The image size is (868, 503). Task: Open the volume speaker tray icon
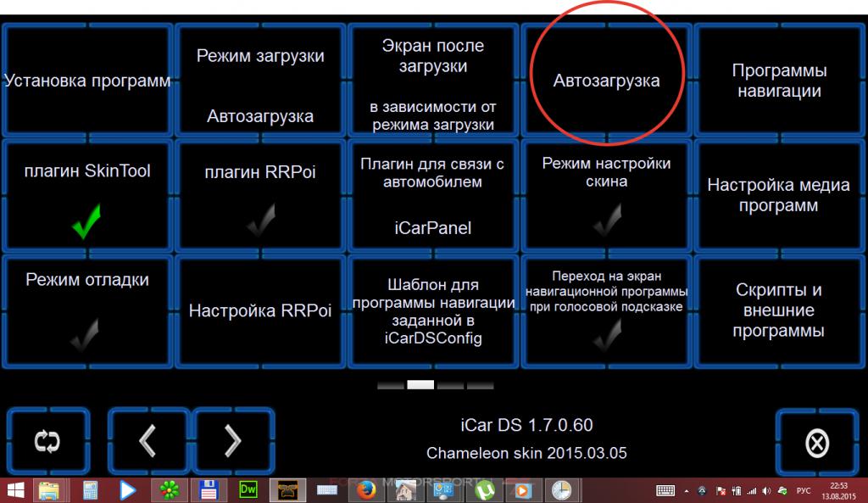[x=766, y=491]
